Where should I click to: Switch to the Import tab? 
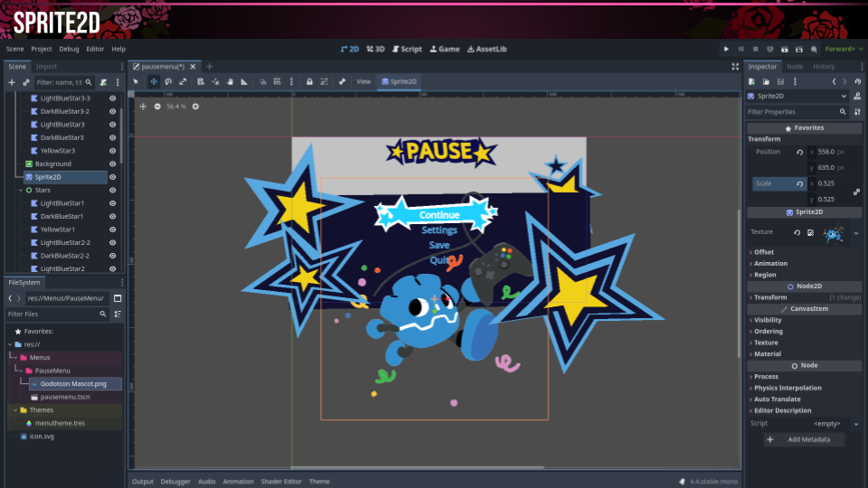46,67
